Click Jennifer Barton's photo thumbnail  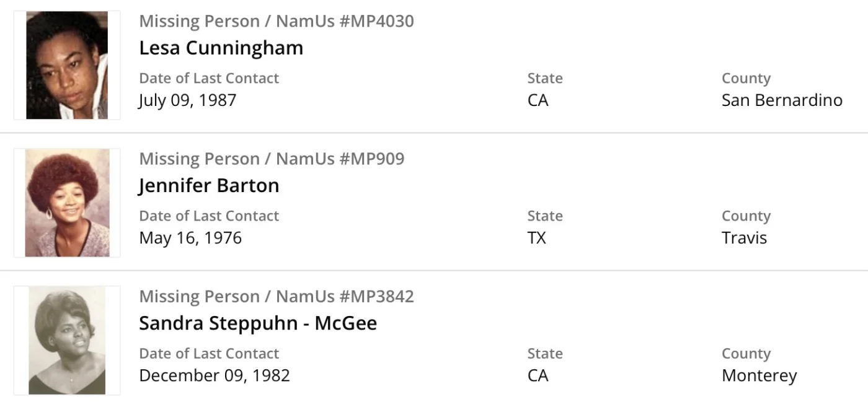tap(67, 203)
